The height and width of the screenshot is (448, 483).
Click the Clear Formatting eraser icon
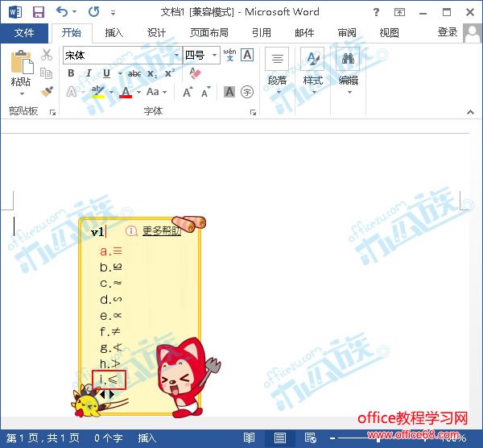[195, 73]
